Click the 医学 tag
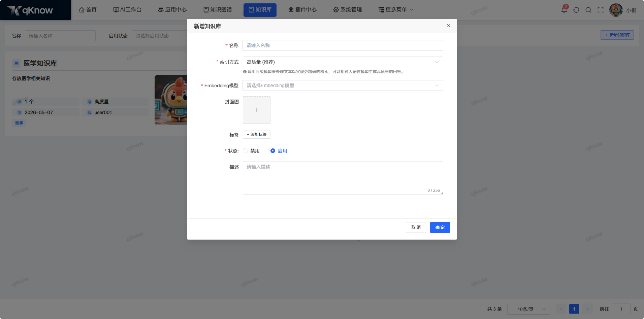This screenshot has width=644, height=319. coord(19,123)
